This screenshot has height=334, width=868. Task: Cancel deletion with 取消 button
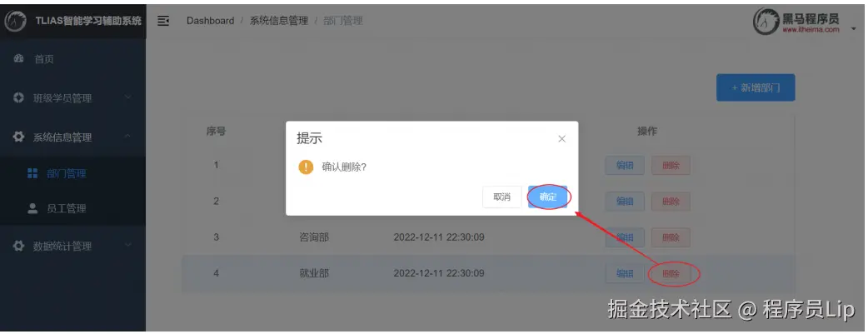pos(502,197)
